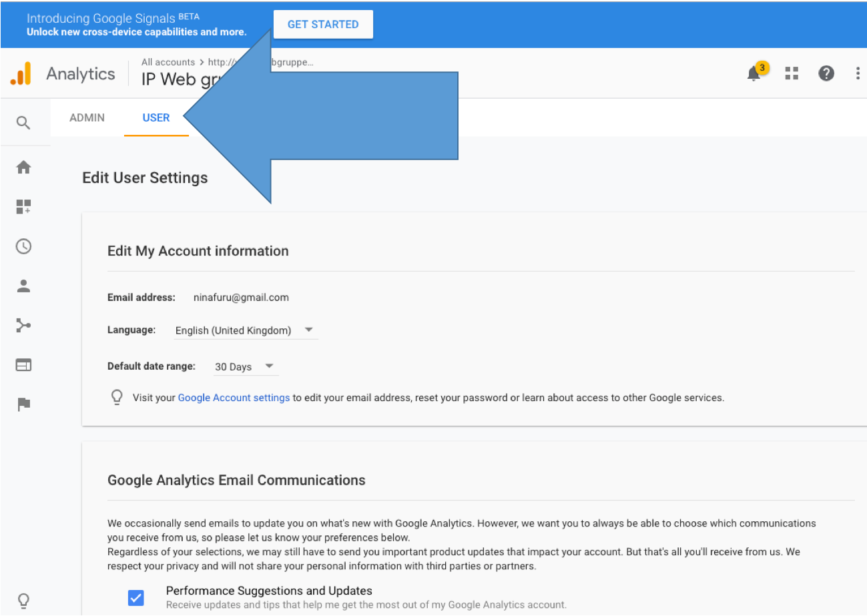Switch to the ADMIN tab
Screen dimensions: 867x616
(x=87, y=117)
